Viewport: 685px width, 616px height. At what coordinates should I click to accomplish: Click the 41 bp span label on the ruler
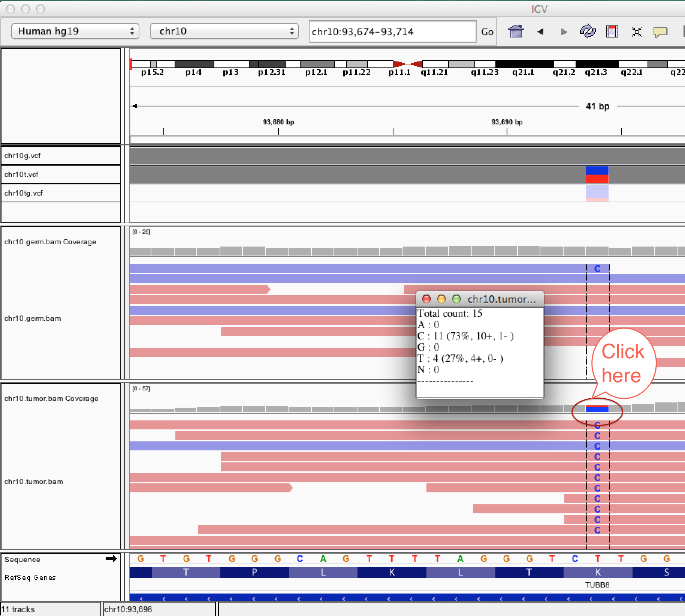point(597,106)
